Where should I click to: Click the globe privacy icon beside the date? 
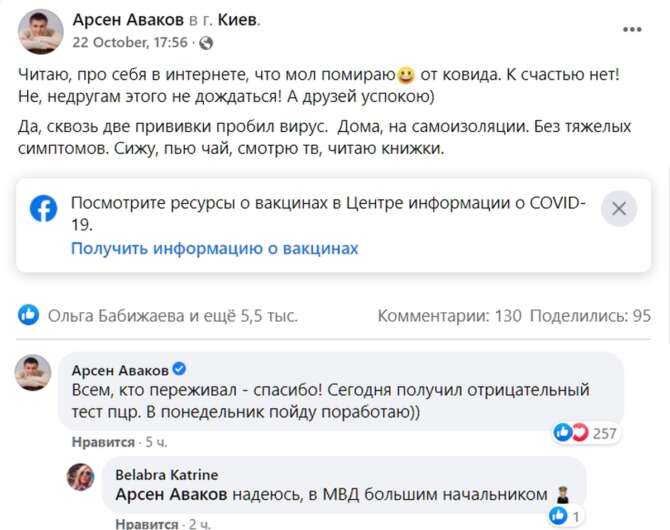206,43
